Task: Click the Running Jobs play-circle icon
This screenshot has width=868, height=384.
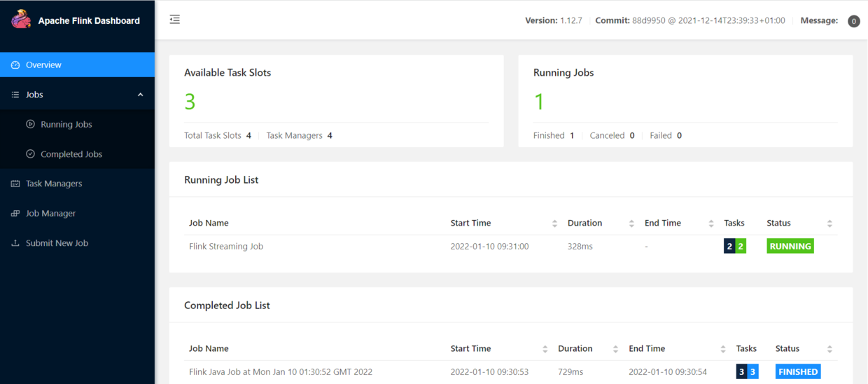Action: tap(30, 124)
